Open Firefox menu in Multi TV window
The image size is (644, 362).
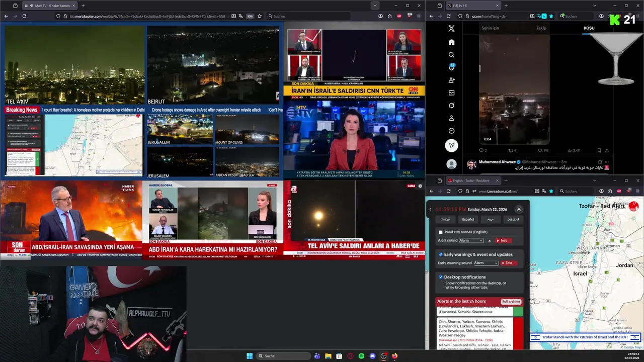[x=419, y=16]
